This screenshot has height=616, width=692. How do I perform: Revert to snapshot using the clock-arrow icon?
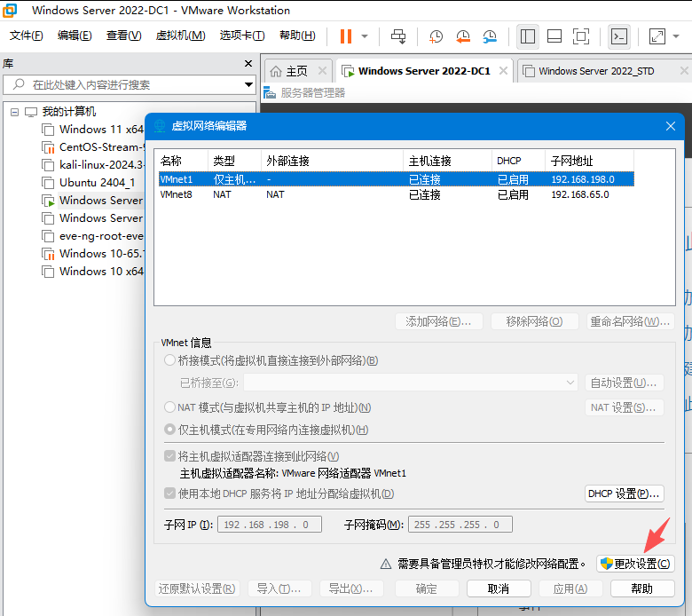click(463, 36)
